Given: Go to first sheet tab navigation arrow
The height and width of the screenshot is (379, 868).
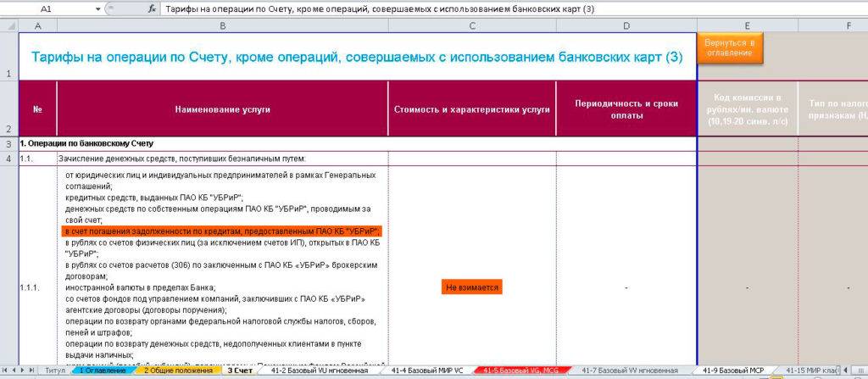Looking at the screenshot, I should coord(6,371).
